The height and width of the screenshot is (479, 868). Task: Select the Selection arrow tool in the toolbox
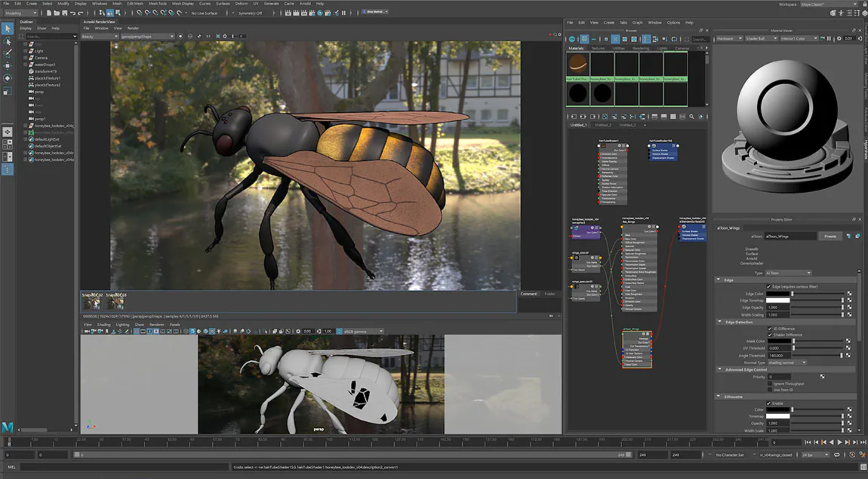click(x=7, y=28)
